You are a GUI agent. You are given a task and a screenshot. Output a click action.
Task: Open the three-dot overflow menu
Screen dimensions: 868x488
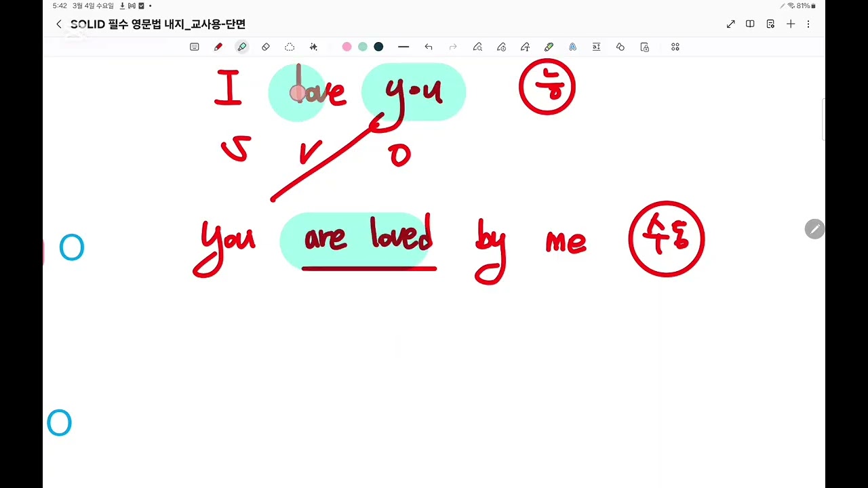coord(808,24)
